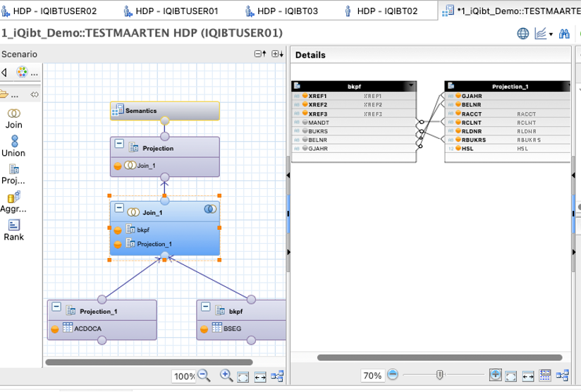The image size is (581, 392).
Task: Open dropdown arrow on bkpf table header
Action: pyautogui.click(x=411, y=85)
